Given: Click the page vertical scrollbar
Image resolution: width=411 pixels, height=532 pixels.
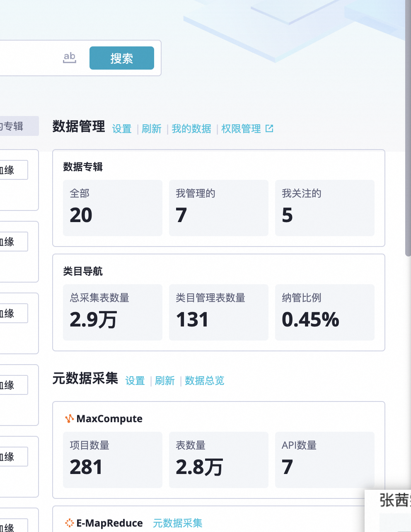Looking at the screenshot, I should (408, 128).
